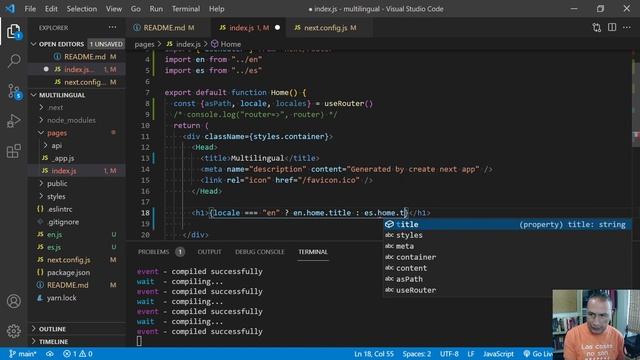640x360 pixels.
Task: Select the Terminal panel tab
Action: 313,252
